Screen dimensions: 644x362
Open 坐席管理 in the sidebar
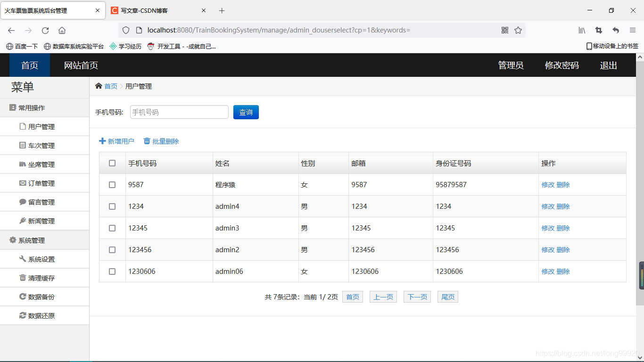(44, 165)
